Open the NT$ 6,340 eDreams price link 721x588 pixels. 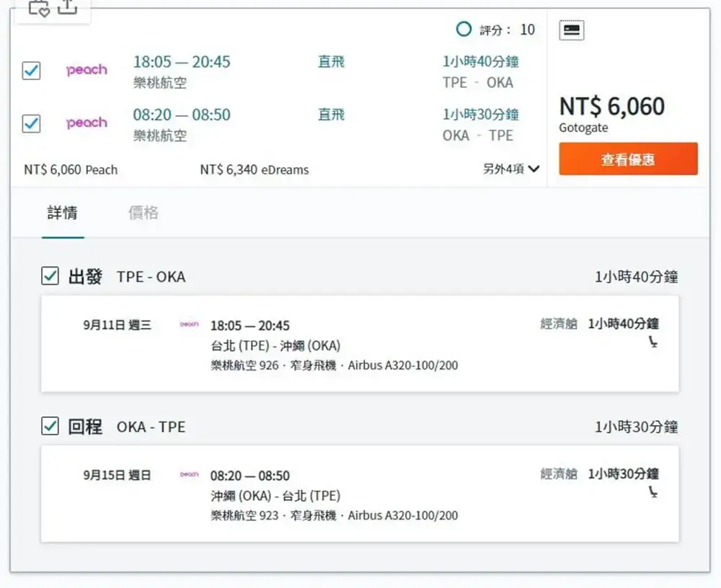pyautogui.click(x=255, y=169)
